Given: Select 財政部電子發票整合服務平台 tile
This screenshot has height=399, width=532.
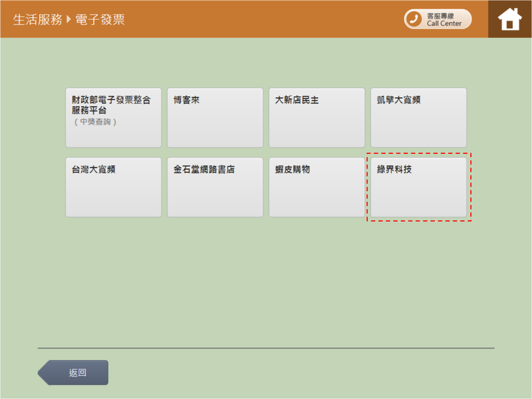Looking at the screenshot, I should tap(113, 118).
